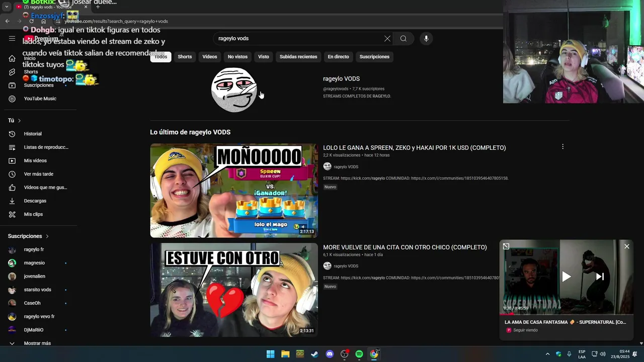Play the miniplayer video

point(566,277)
